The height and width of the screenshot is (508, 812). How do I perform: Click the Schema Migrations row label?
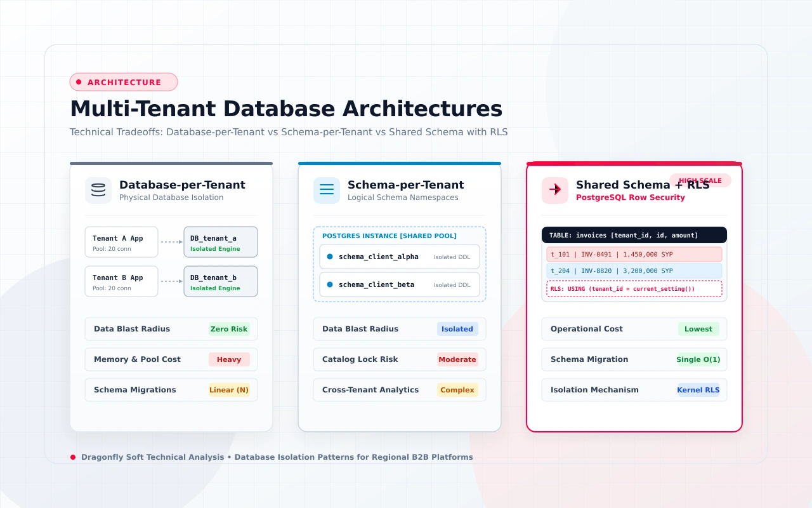point(135,390)
